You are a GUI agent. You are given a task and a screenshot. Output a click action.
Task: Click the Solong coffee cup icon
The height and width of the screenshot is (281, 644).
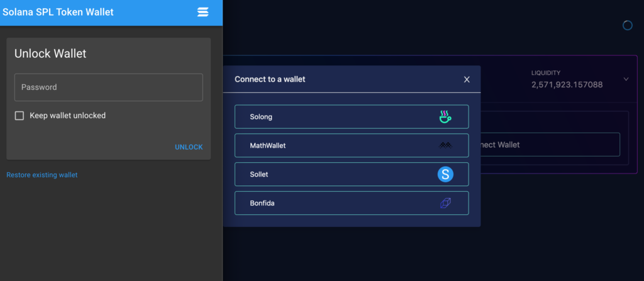(445, 117)
